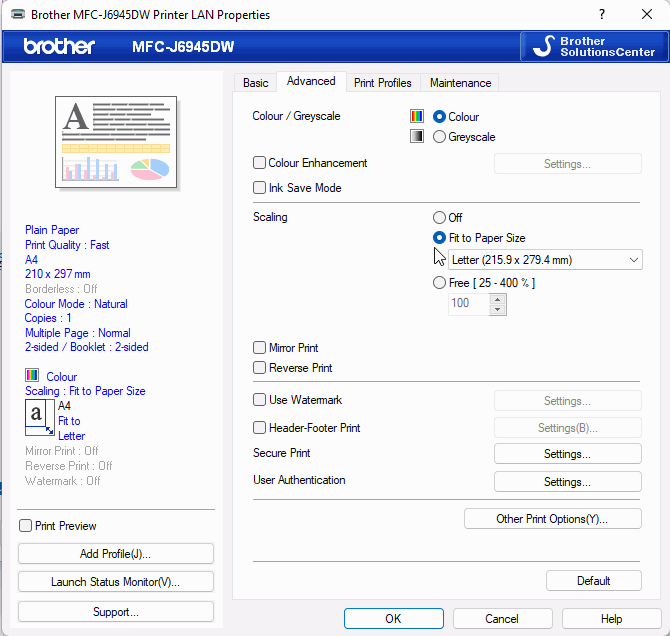Click 'Copies : 1' summary text
Image resolution: width=670 pixels, height=636 pixels.
point(48,318)
